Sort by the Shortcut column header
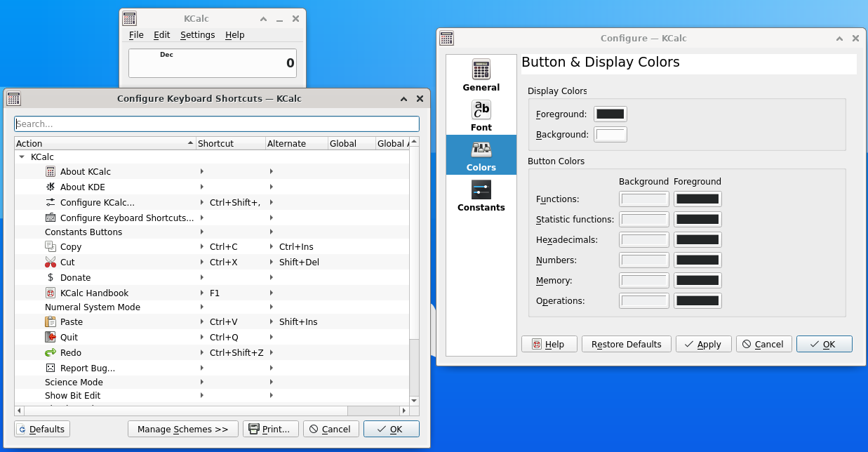Screen dimensions: 868x452 pyautogui.click(x=231, y=143)
